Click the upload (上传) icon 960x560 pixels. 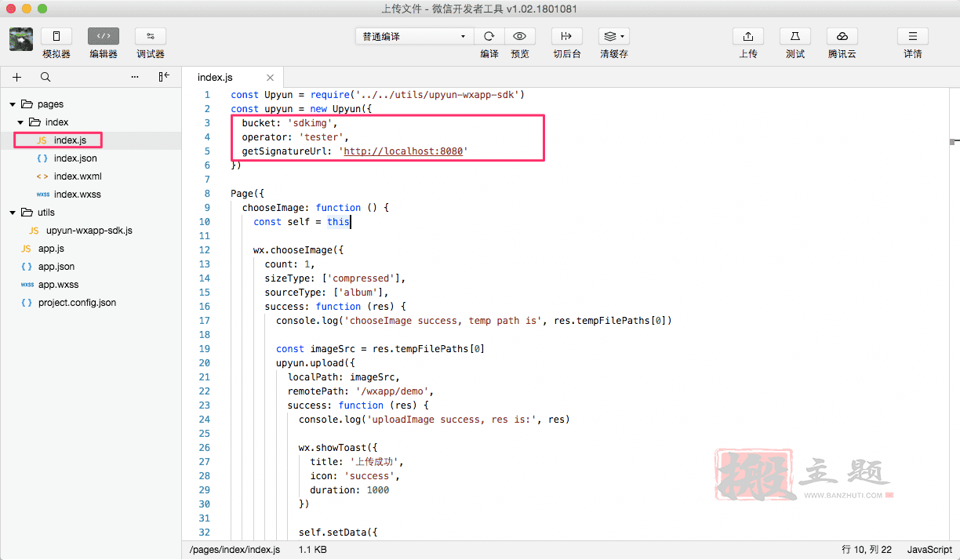tap(748, 36)
